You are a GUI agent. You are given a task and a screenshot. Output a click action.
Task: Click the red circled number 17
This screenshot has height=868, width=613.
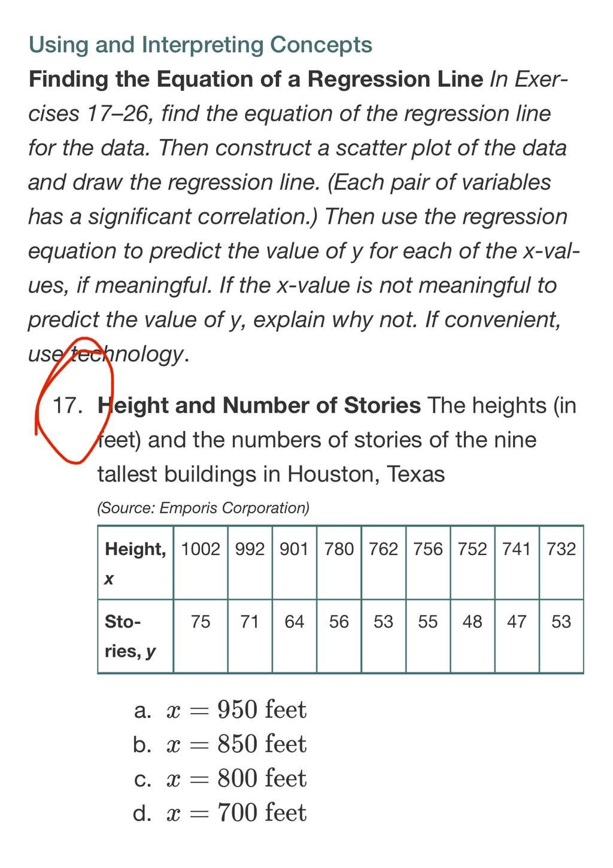[67, 406]
